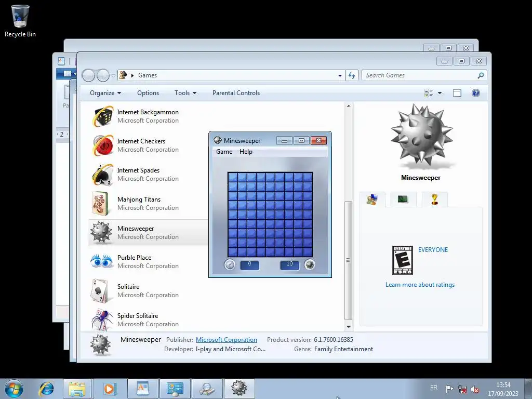Open the Help menu in Minesweeper
The image size is (532, 399).
click(246, 152)
